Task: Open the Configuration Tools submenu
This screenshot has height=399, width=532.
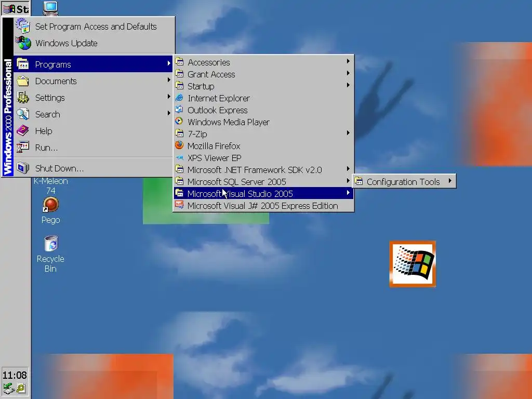Action: tap(404, 181)
